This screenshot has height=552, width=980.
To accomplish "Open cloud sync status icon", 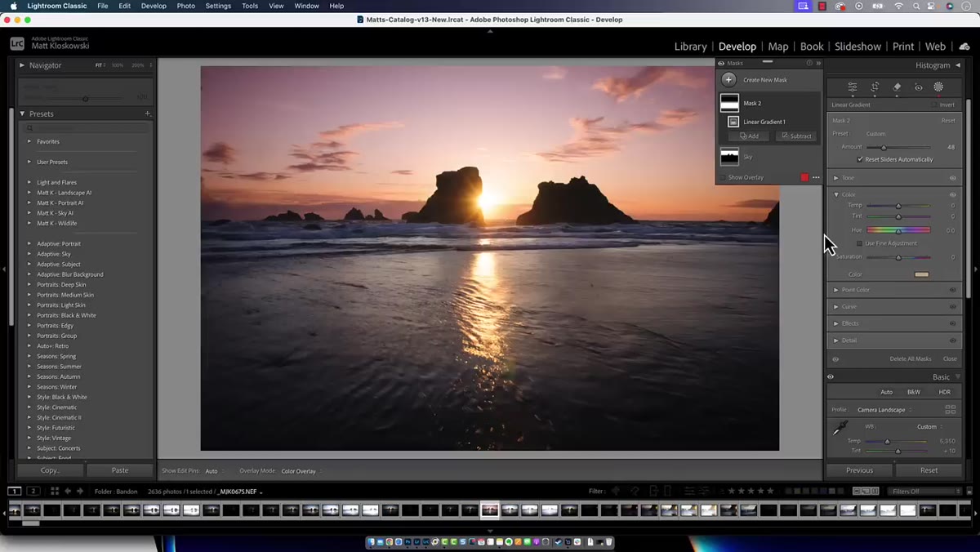I will (x=965, y=47).
